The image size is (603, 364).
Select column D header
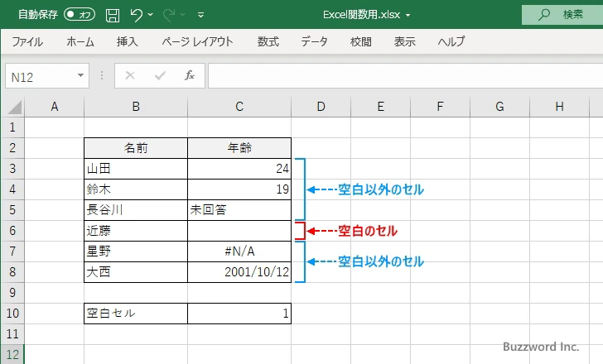[x=321, y=107]
